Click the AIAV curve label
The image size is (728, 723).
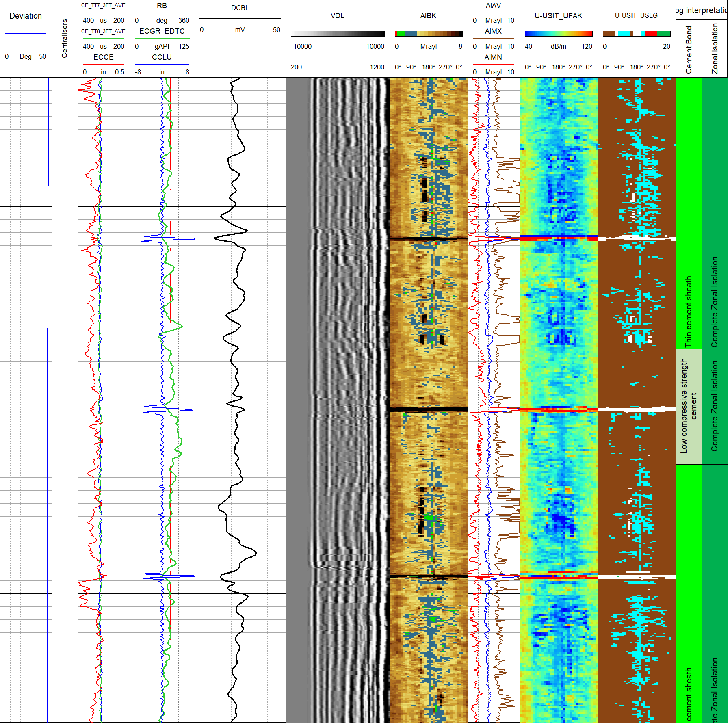(493, 6)
